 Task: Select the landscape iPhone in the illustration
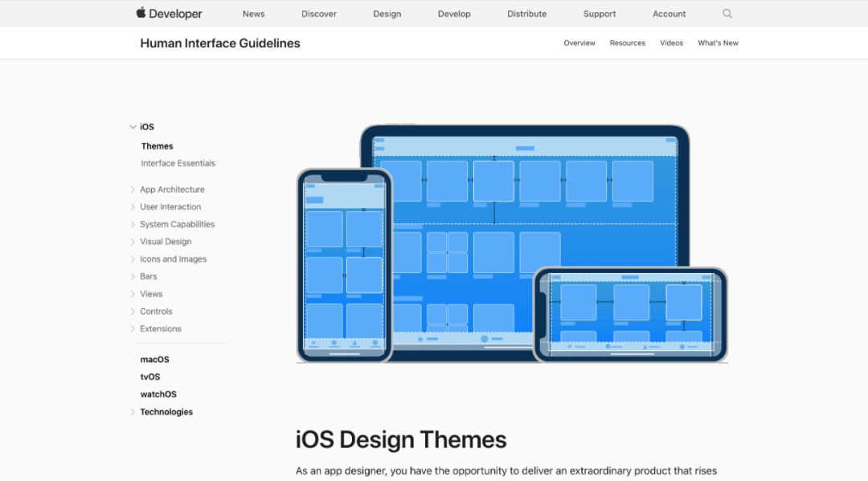[630, 315]
